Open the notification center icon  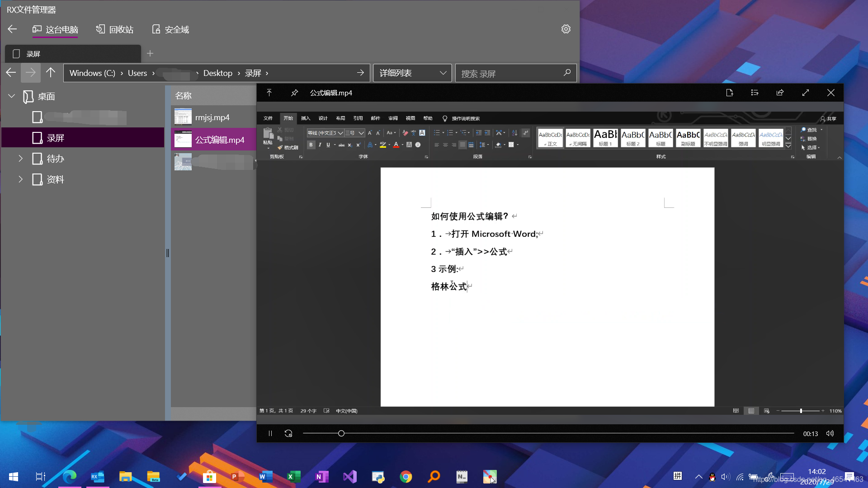point(849,477)
